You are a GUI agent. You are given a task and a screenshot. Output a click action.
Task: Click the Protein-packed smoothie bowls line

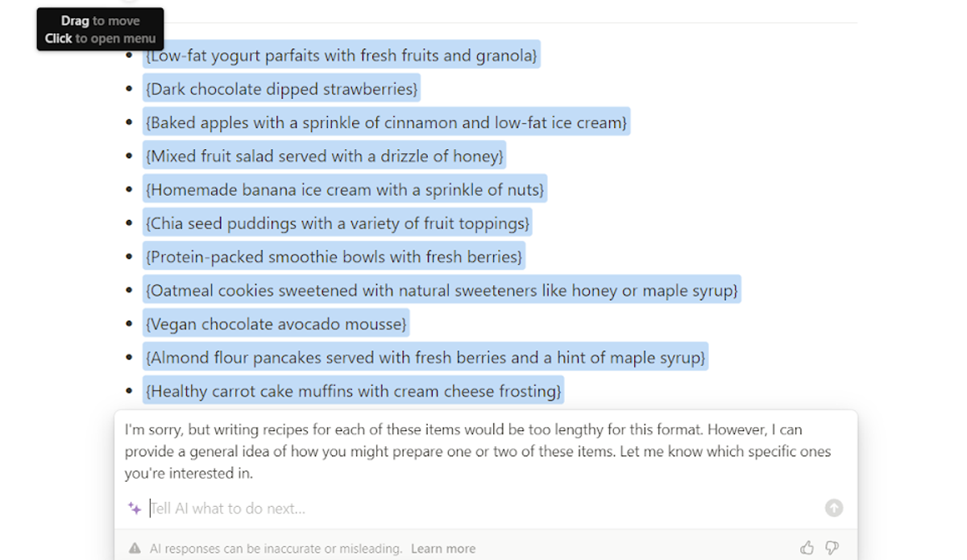pyautogui.click(x=334, y=257)
